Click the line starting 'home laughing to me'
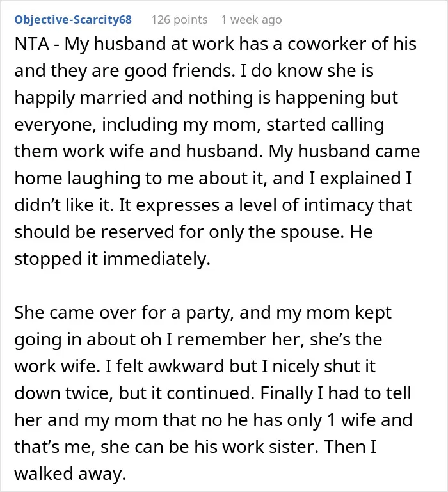This screenshot has width=448, height=492. pos(213,179)
